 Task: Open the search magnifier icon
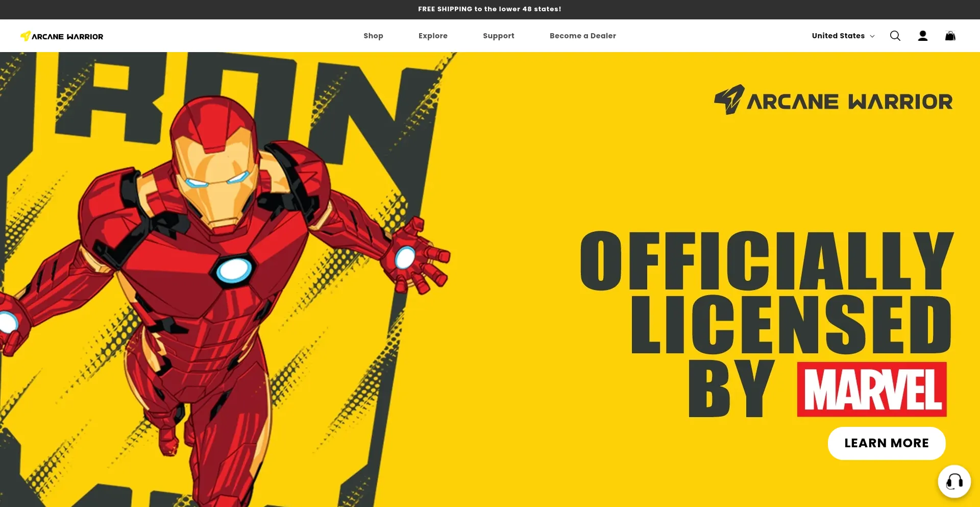point(895,36)
